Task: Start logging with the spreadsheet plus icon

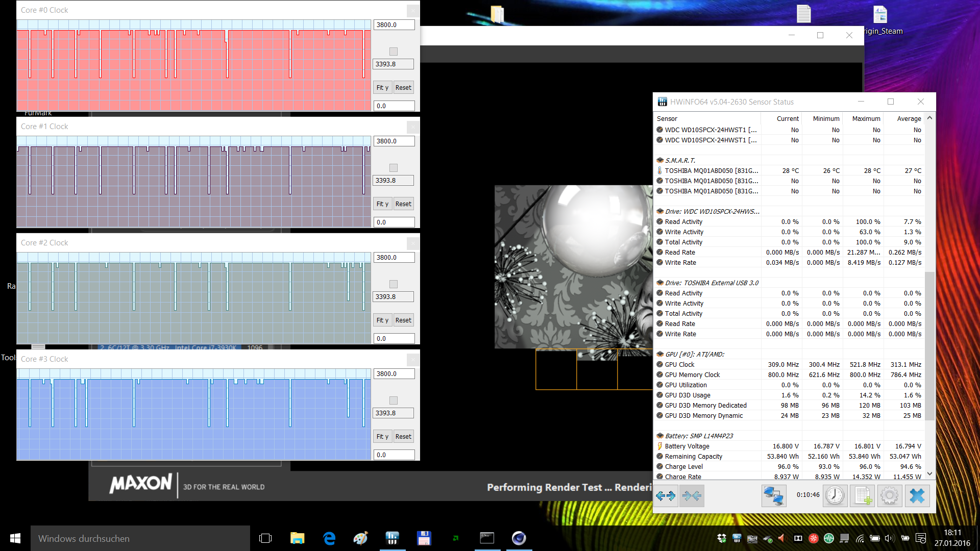Action: (x=863, y=496)
